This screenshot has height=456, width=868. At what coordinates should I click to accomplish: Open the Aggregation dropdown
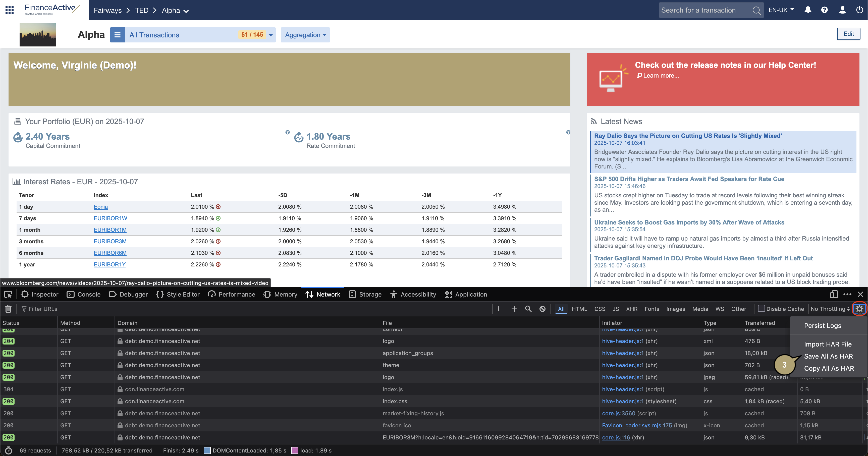point(305,35)
